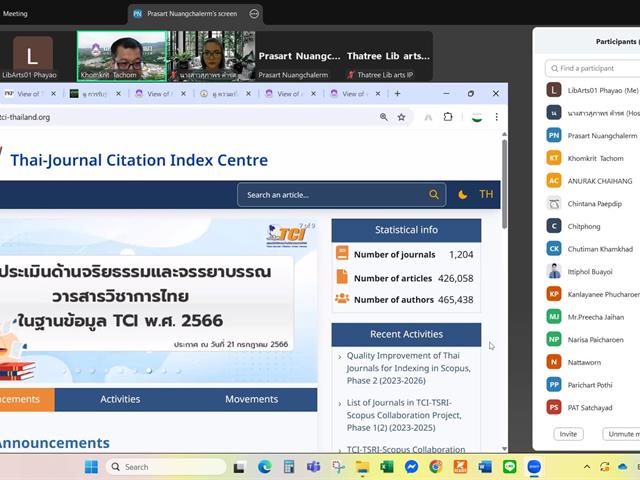Open Windows Start menu
The image size is (640, 480).
91,467
